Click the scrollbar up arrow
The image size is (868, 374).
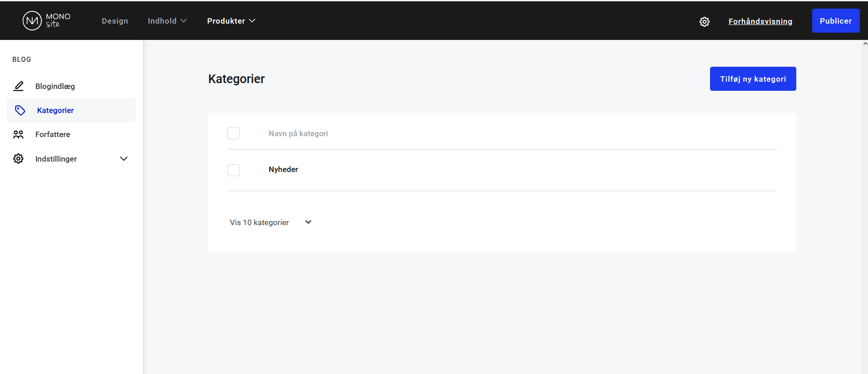(x=864, y=44)
